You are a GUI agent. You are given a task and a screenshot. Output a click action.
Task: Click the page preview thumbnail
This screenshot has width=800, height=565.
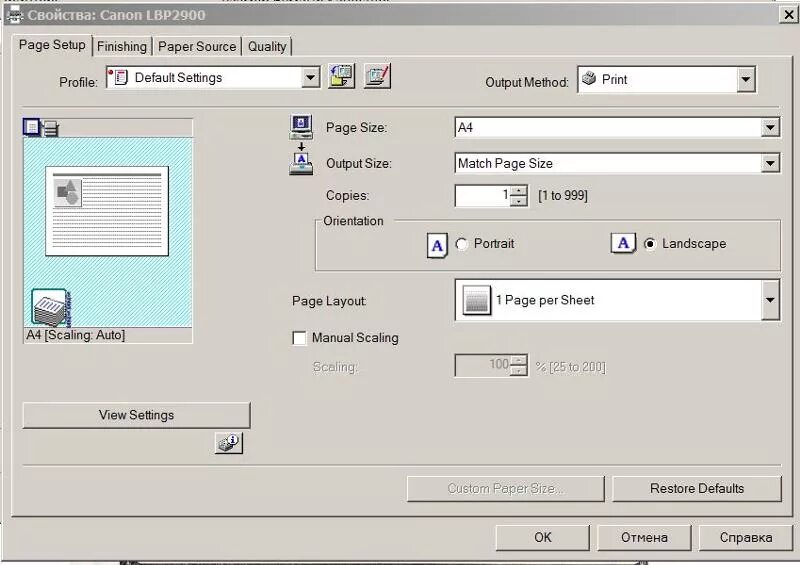pos(107,211)
